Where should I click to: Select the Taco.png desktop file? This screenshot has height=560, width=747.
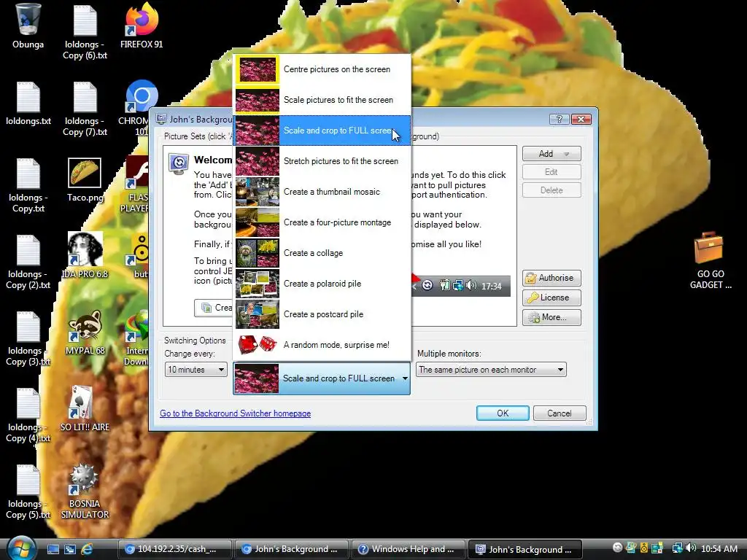[x=85, y=180]
